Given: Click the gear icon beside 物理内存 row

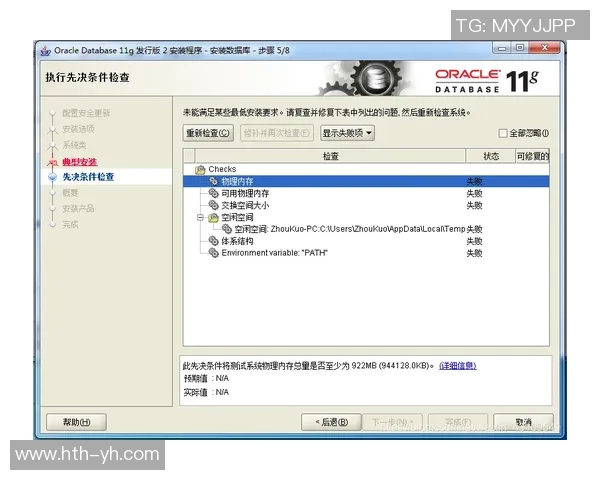Looking at the screenshot, I should [213, 181].
